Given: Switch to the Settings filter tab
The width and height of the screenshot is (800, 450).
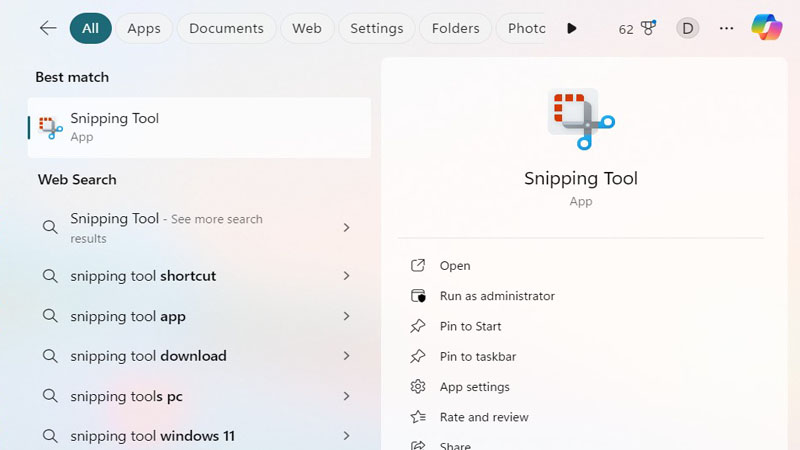Looking at the screenshot, I should point(377,28).
